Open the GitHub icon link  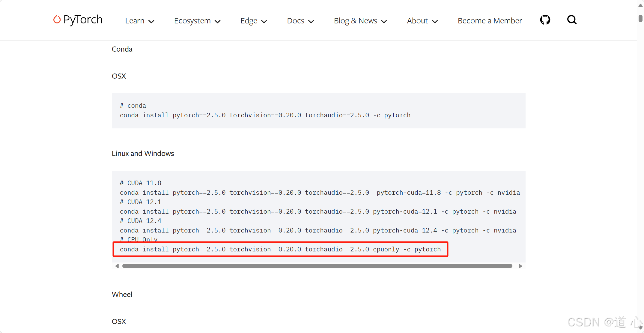pyautogui.click(x=545, y=20)
